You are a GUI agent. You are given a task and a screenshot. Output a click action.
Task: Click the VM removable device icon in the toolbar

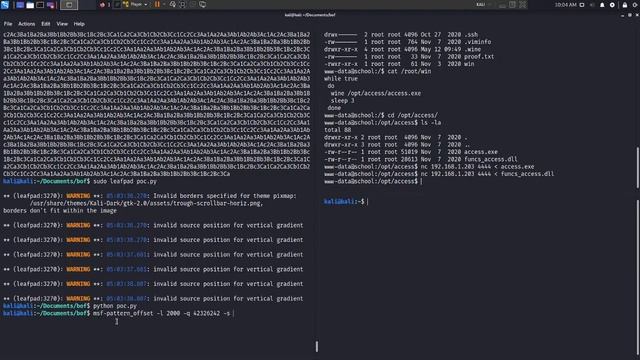pos(512,5)
